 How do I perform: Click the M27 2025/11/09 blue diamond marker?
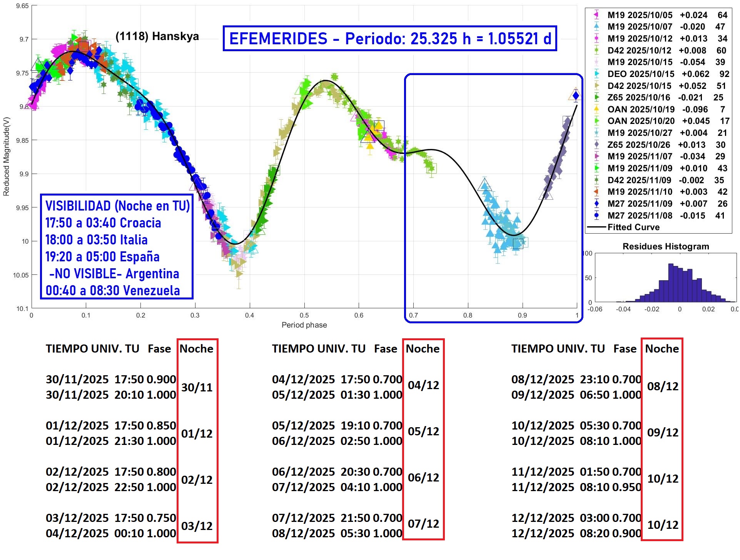(x=596, y=204)
